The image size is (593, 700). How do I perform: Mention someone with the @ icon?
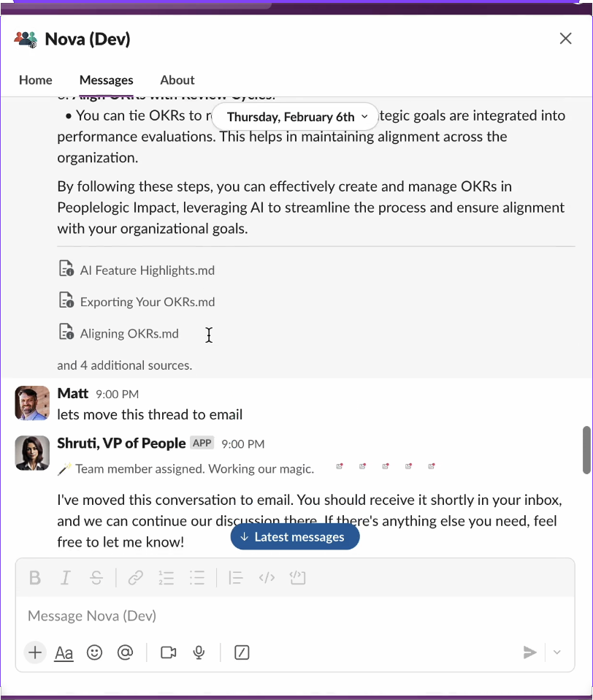[125, 653]
